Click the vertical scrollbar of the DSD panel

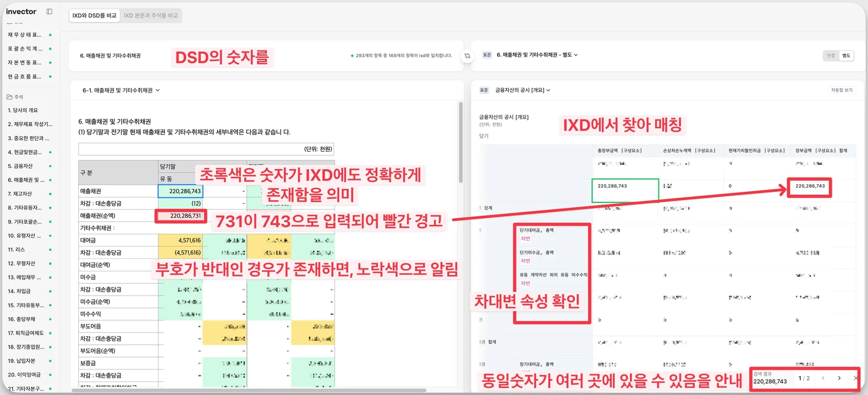(x=461, y=142)
